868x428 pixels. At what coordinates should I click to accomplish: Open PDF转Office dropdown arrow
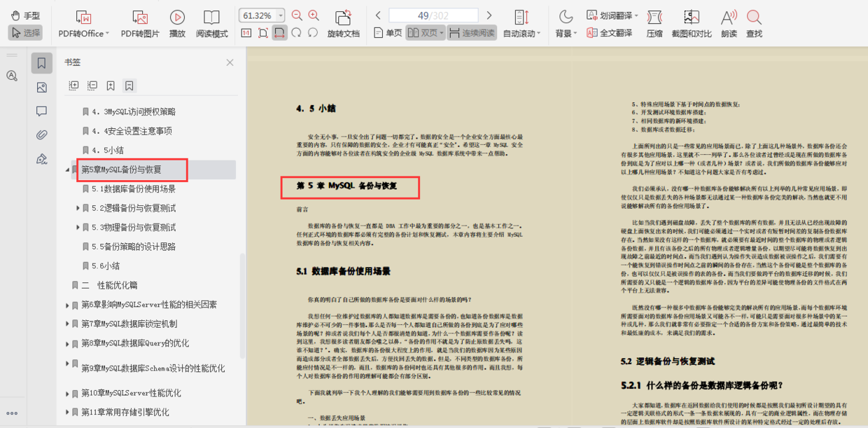pyautogui.click(x=107, y=34)
